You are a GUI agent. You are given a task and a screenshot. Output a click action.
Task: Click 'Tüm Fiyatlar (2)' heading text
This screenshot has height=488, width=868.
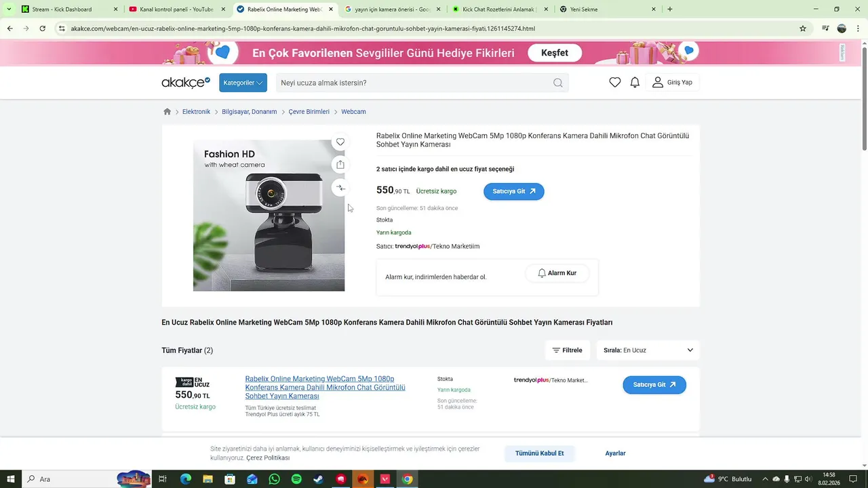tap(187, 350)
